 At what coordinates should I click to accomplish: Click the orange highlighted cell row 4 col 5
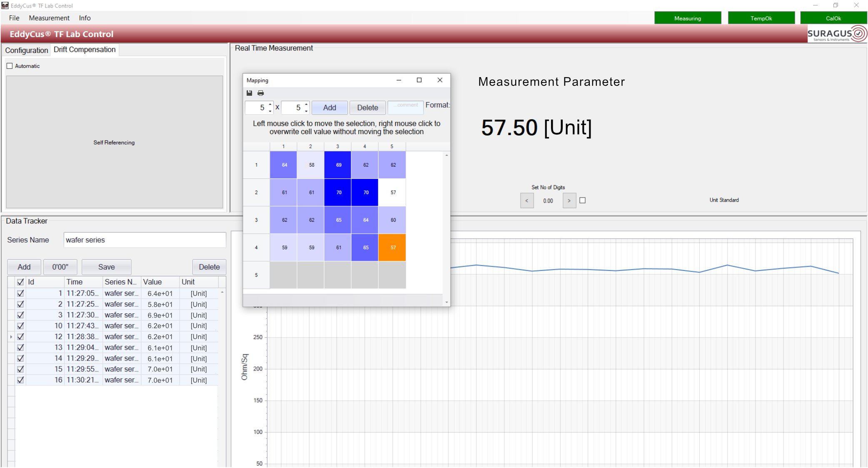tap(392, 248)
